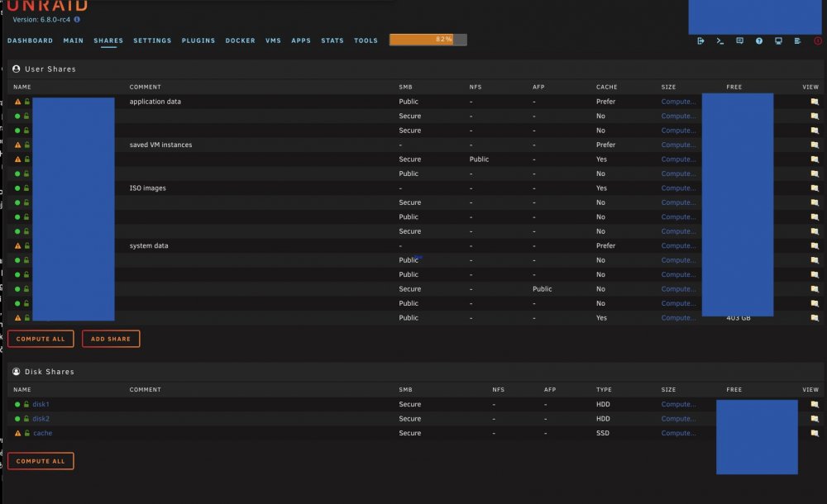The image size is (827, 504).
Task: Click the warning triangle on cache row
Action: point(17,433)
